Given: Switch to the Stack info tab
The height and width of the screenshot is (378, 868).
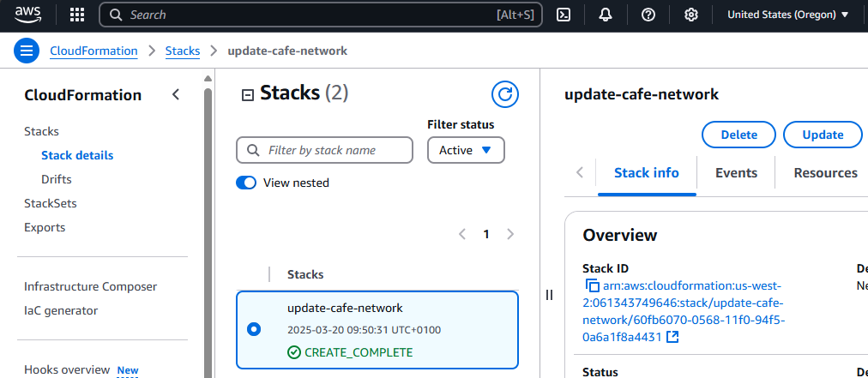Looking at the screenshot, I should click(x=647, y=172).
